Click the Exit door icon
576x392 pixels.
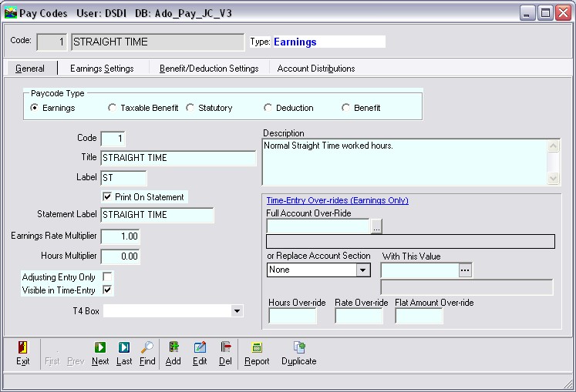click(23, 347)
